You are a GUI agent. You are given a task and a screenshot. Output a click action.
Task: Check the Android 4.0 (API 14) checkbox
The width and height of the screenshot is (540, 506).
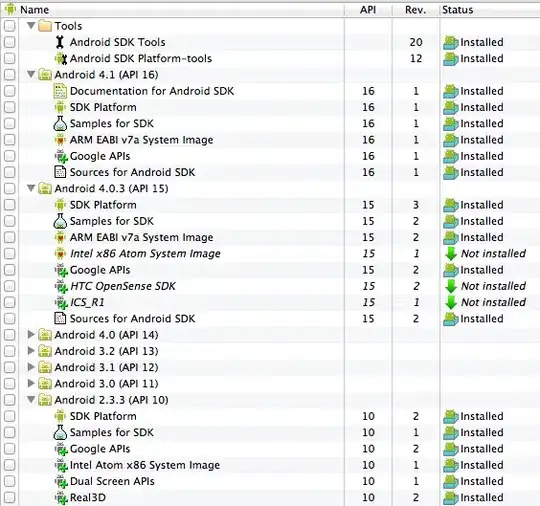pyautogui.click(x=10, y=335)
